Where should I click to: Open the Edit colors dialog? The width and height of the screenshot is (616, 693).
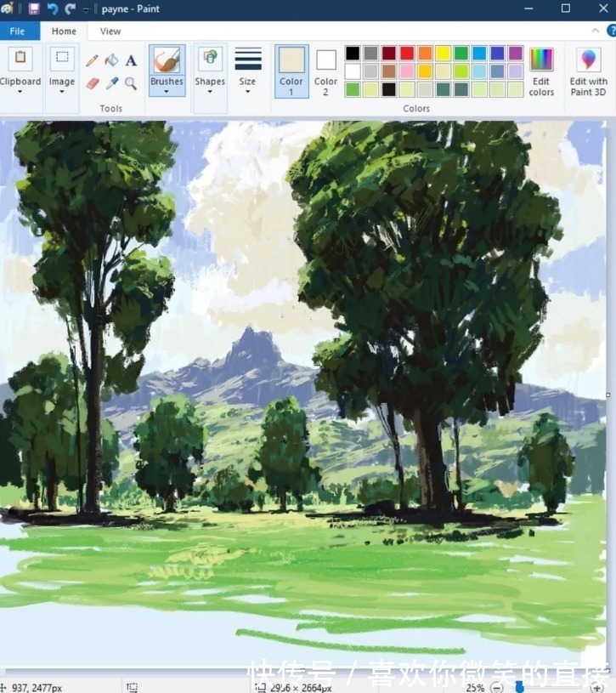coord(541,71)
